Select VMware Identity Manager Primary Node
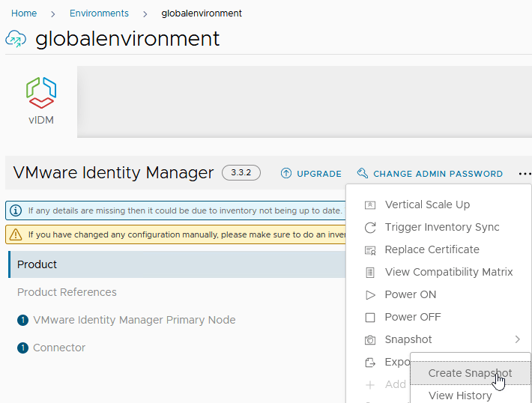This screenshot has width=532, height=403. [x=134, y=320]
